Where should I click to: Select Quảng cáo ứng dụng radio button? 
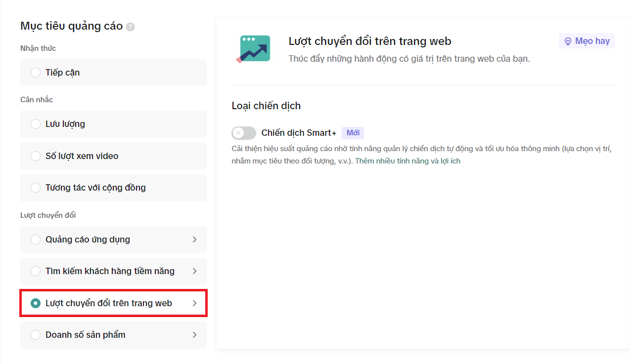36,240
